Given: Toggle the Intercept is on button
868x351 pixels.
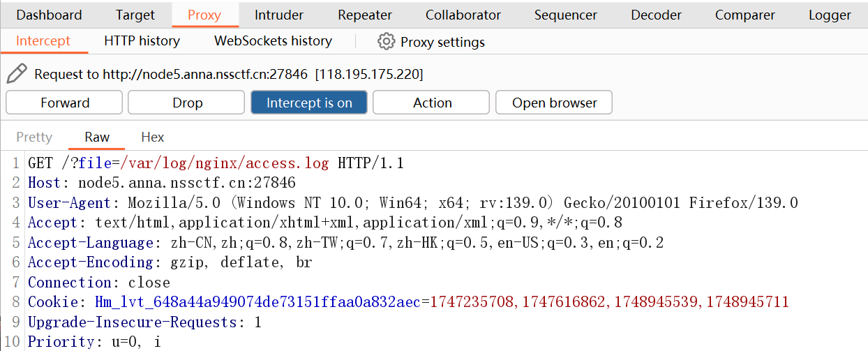Looking at the screenshot, I should click(309, 103).
